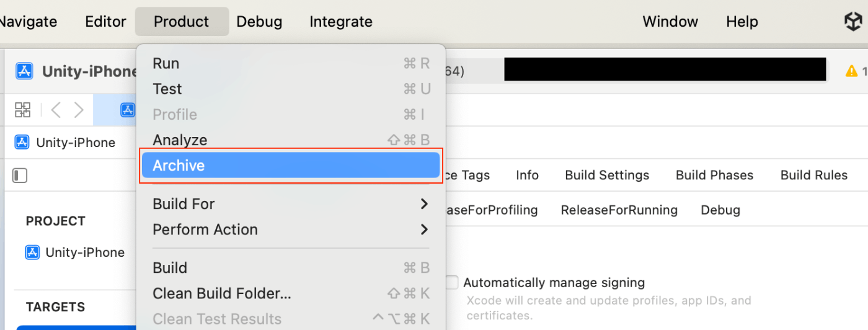Click the Unity icon in the menu bar

coord(853,22)
